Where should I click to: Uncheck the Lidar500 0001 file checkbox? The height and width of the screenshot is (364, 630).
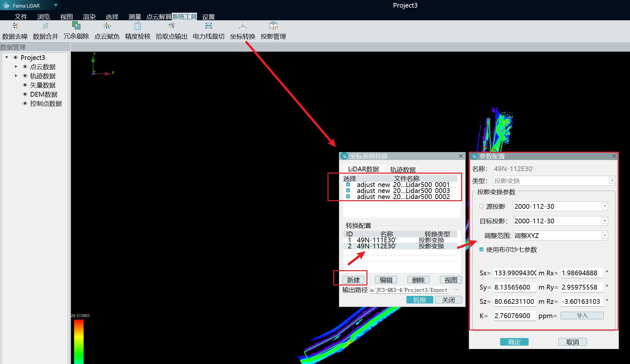(348, 184)
